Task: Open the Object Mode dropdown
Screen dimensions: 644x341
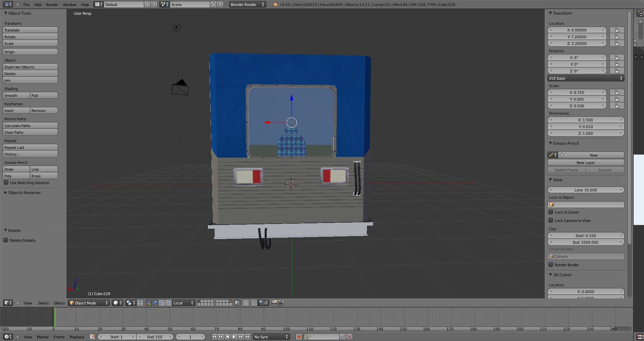Action: [89, 303]
